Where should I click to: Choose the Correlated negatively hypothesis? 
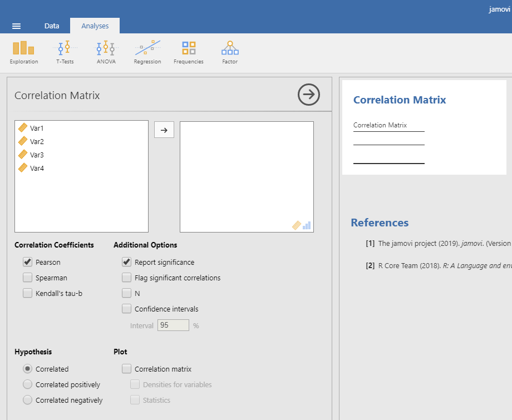[x=27, y=400]
